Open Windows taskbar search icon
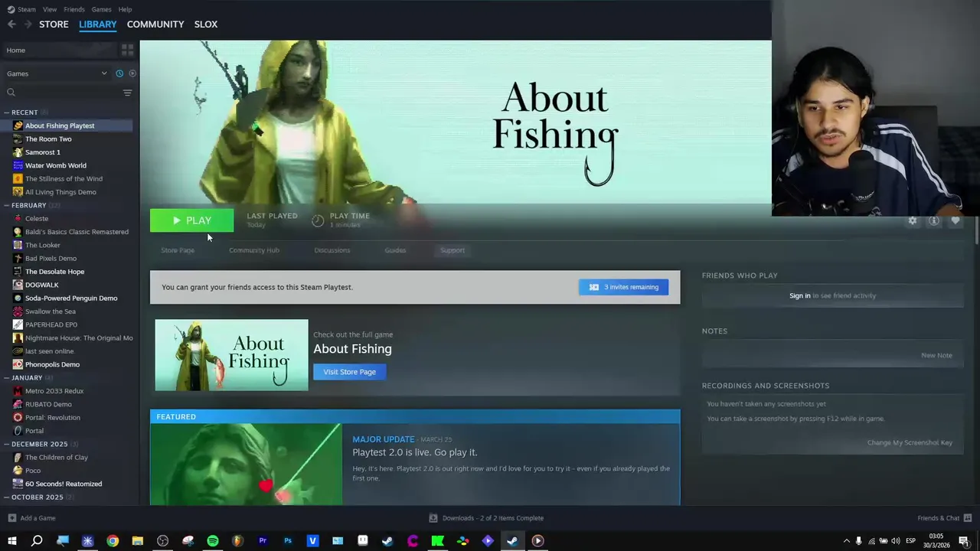Viewport: 980px width, 551px height. point(37,541)
